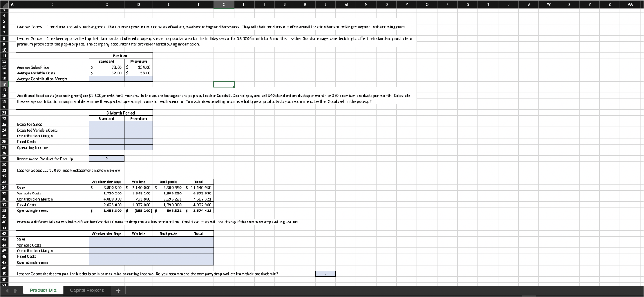Image resolution: width=644 pixels, height=297 pixels.
Task: Click Standard Expected Variable Costs input cell
Action: click(106, 130)
